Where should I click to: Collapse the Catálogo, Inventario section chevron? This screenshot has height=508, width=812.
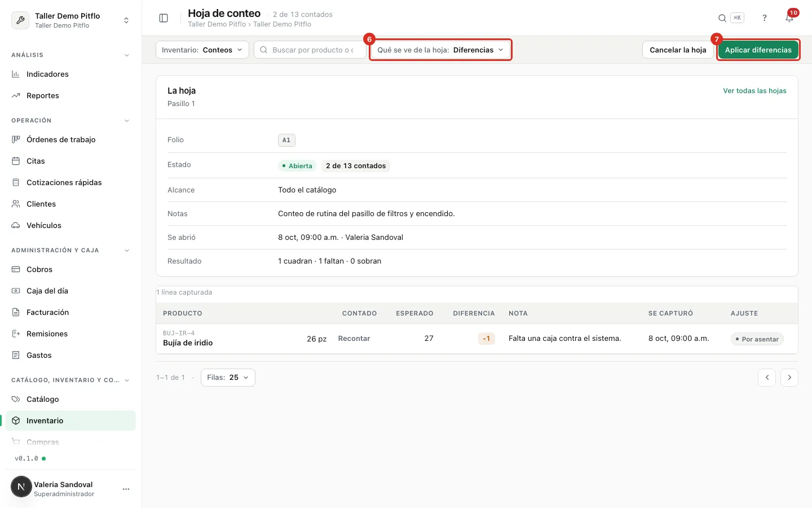pos(127,380)
